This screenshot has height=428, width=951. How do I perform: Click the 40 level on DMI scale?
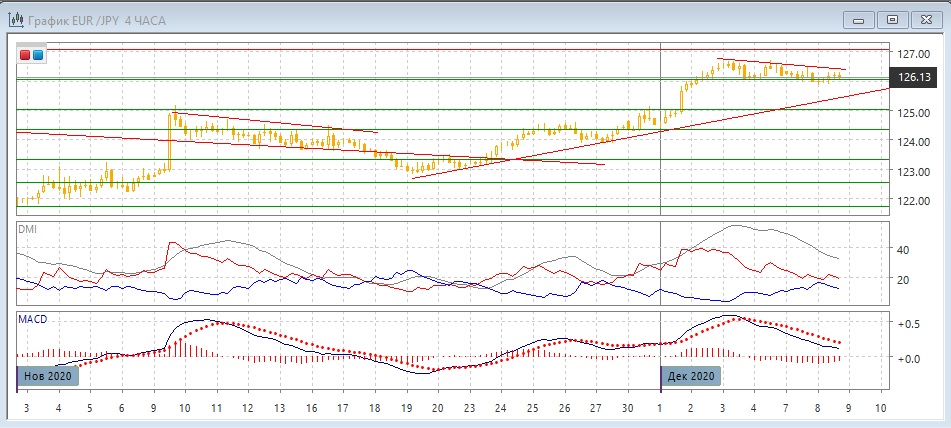point(902,250)
